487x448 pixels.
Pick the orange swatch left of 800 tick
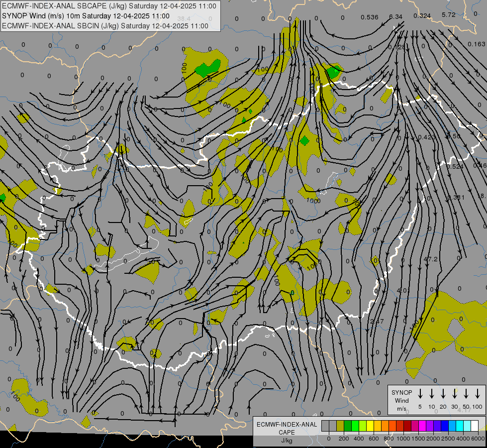(385, 426)
